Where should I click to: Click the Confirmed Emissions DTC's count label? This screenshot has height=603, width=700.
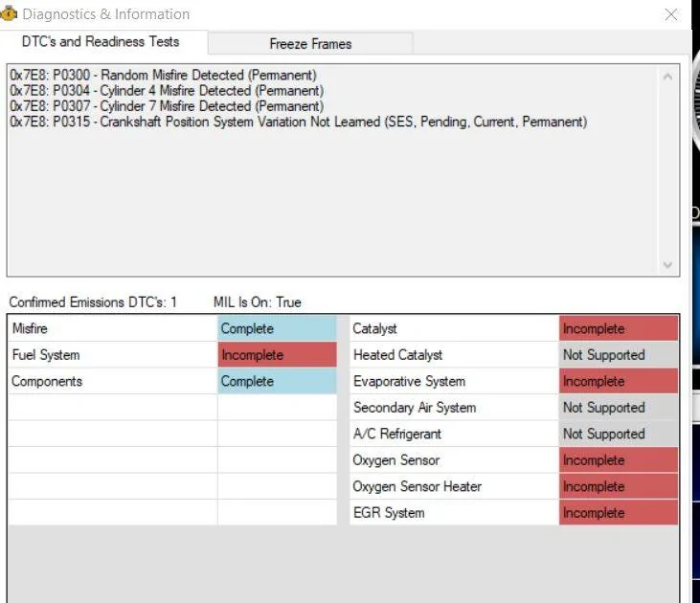pyautogui.click(x=93, y=302)
